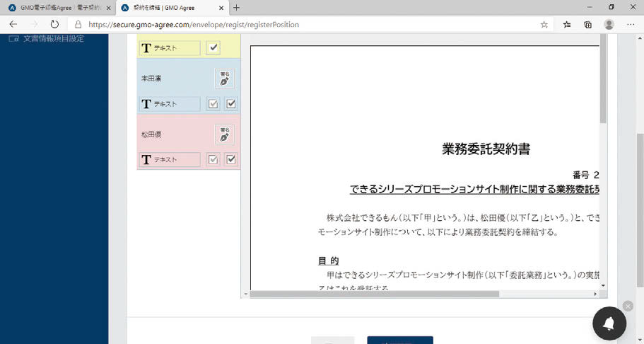Add this page to favorites (star)
Image resolution: width=644 pixels, height=344 pixels.
544,25
